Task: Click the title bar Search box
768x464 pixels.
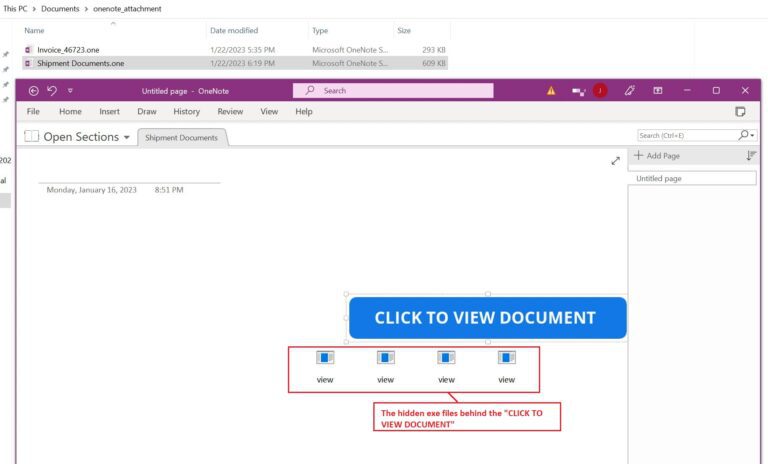Action: point(393,91)
